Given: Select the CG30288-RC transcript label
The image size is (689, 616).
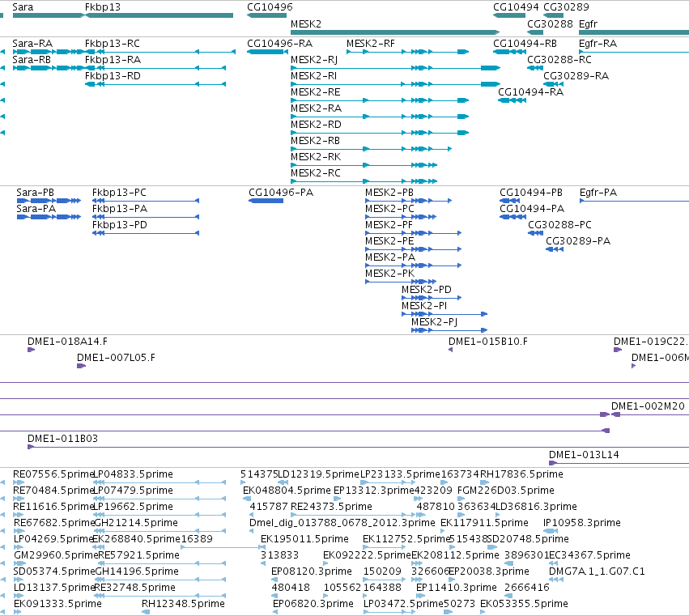Looking at the screenshot, I should (559, 60).
